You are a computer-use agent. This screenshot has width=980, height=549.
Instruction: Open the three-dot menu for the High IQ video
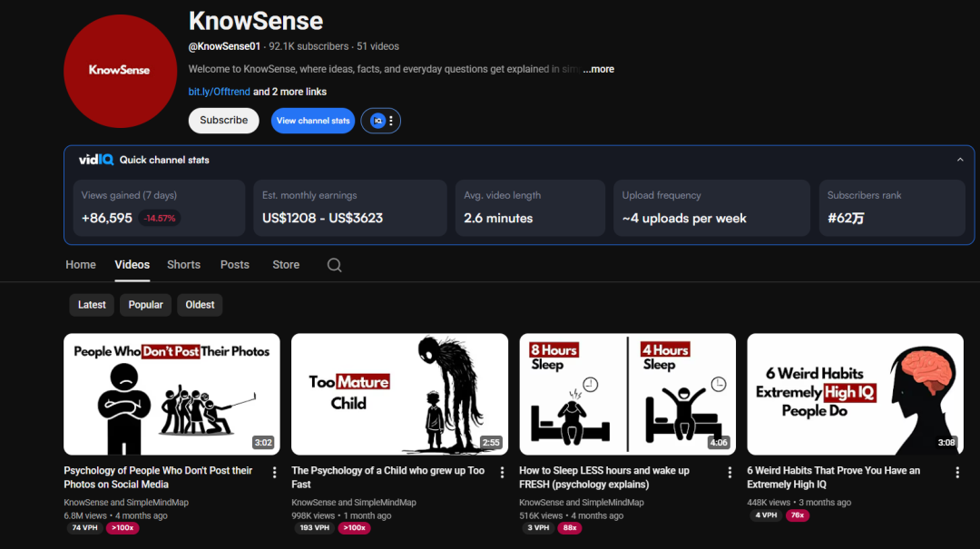tap(956, 473)
